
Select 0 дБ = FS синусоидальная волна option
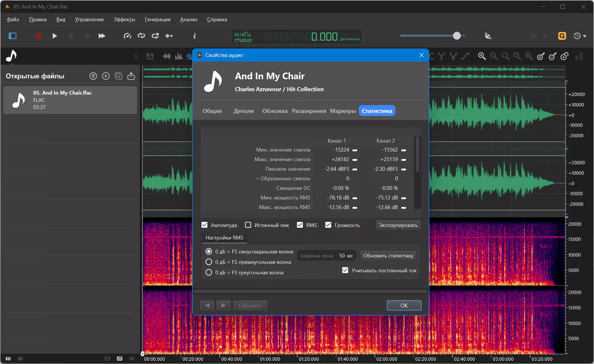click(x=209, y=252)
